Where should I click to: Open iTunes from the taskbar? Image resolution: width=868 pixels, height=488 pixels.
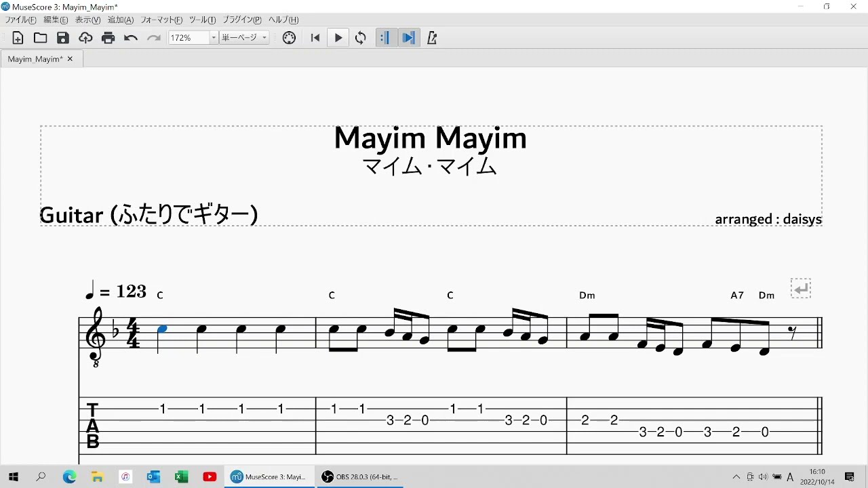(125, 477)
